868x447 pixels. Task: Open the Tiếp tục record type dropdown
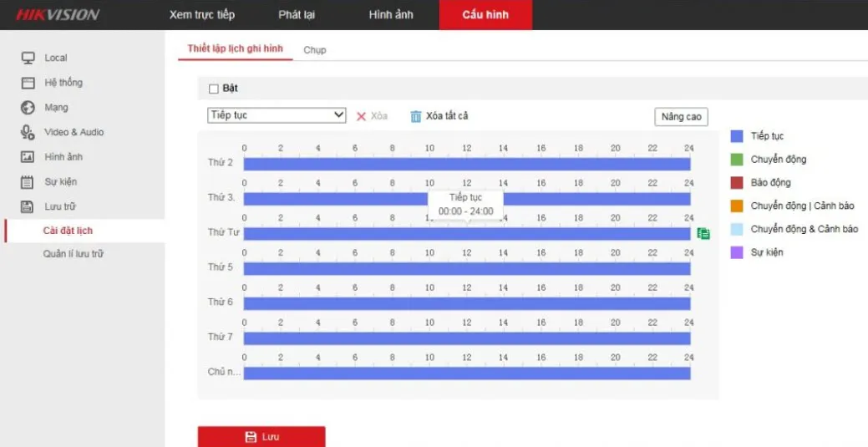coord(277,115)
